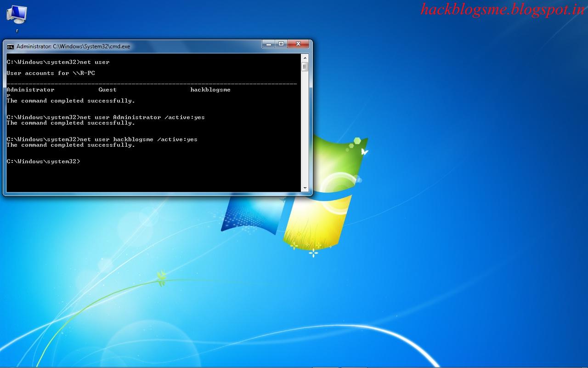Viewport: 588px width, 368px height.
Task: Maximize the Administrator cmd.exe window
Action: pyautogui.click(x=281, y=44)
